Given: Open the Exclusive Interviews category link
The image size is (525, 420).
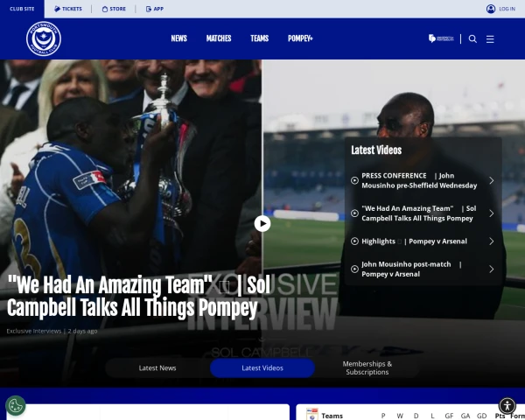Looking at the screenshot, I should pos(34,331).
